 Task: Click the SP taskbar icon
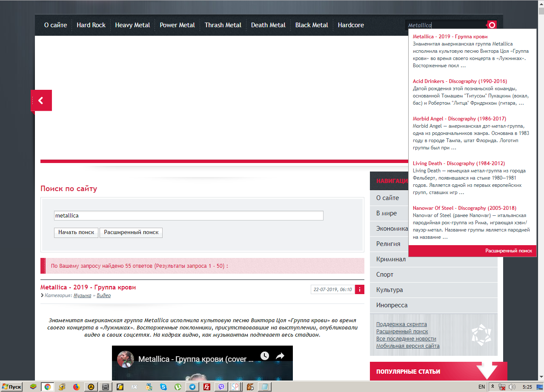pos(235,387)
